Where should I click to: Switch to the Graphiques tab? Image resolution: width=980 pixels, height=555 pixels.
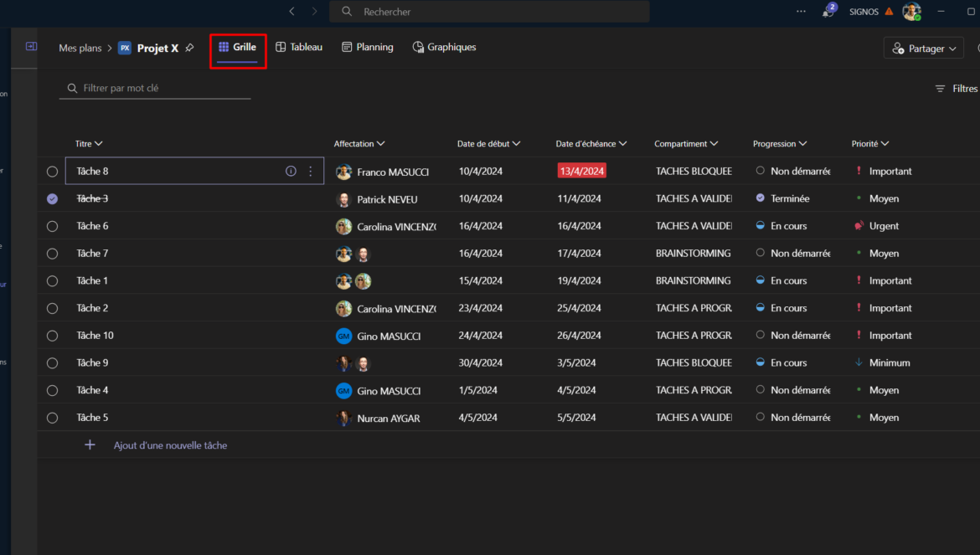[444, 47]
